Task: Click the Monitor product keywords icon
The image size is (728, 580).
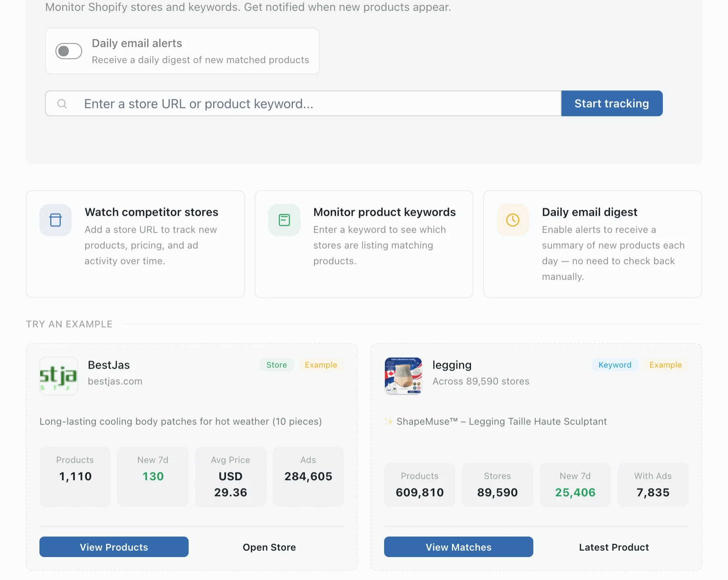Action: coord(284,220)
